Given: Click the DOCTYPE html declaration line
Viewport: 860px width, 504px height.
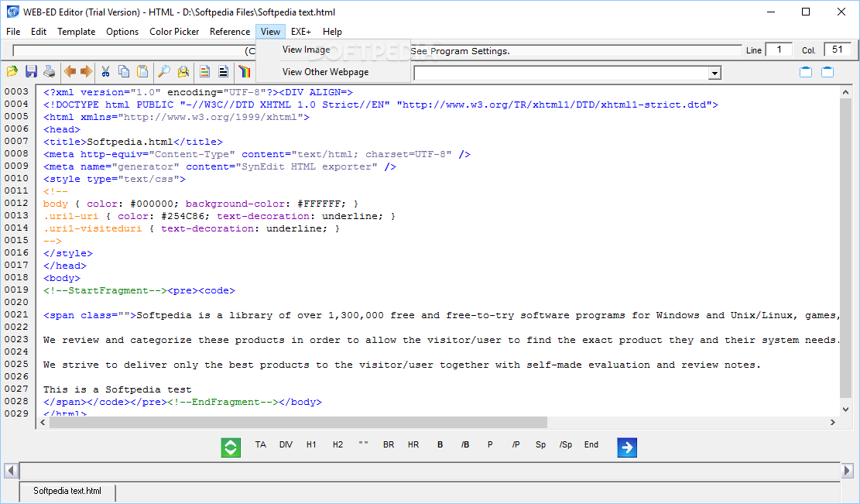Looking at the screenshot, I should [x=381, y=105].
